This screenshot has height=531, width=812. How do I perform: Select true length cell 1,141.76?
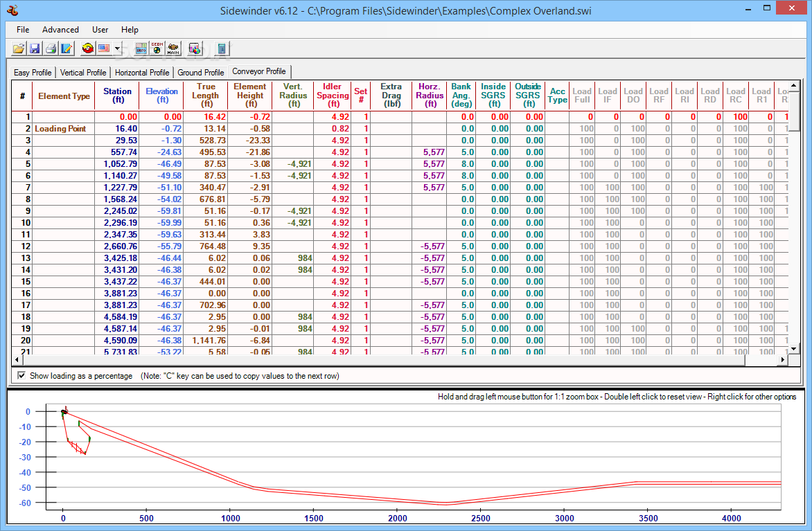(206, 341)
